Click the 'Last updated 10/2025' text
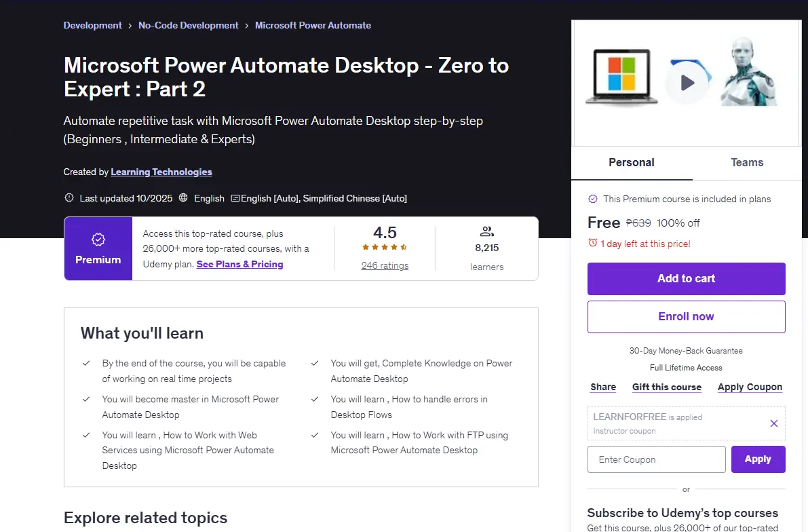The height and width of the screenshot is (532, 808). click(x=126, y=198)
